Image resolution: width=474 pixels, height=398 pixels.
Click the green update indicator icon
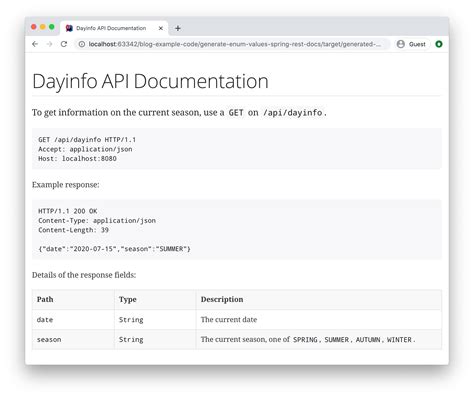pos(439,44)
